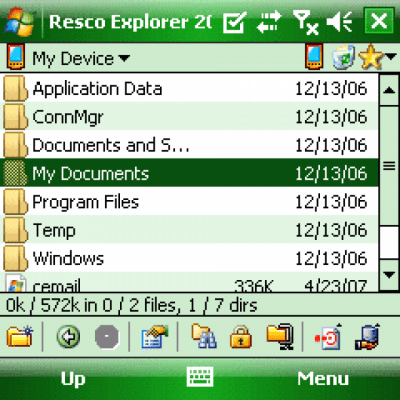Click the Application Data folder icon
Image resolution: width=400 pixels, height=400 pixels.
pos(15,88)
